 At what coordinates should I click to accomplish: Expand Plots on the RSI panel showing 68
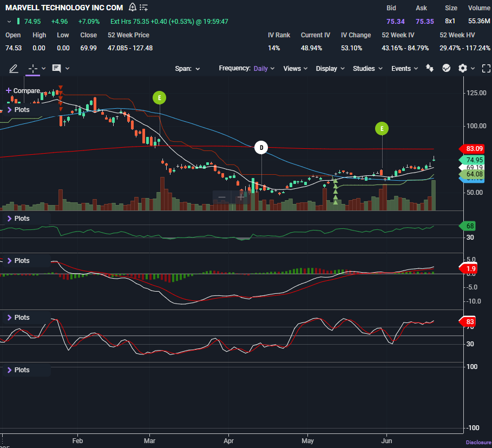18,219
